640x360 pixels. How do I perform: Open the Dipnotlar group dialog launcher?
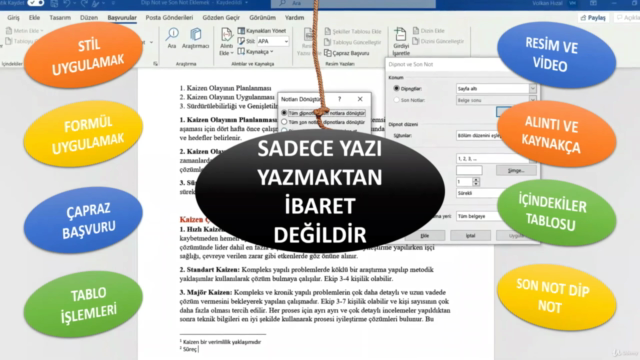click(x=156, y=64)
